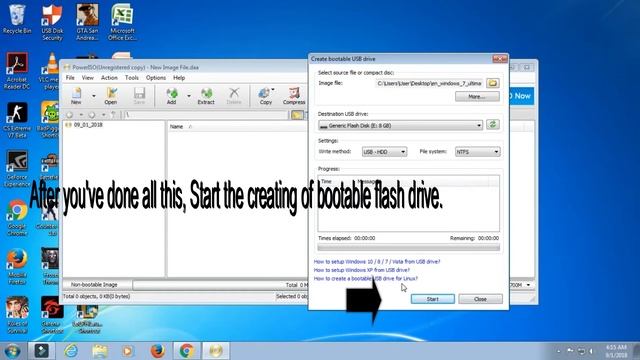
Task: Open Windows 10/8/7/Vista USB setup link
Action: coord(377,262)
